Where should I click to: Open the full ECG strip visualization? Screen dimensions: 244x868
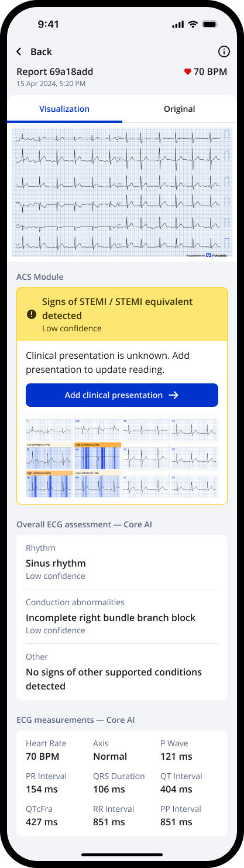[122, 193]
